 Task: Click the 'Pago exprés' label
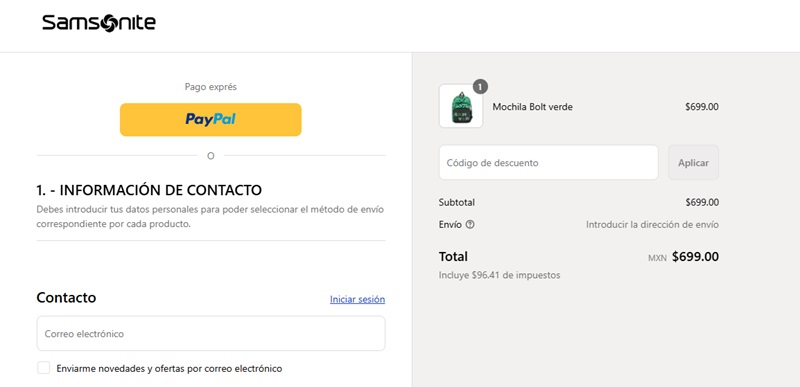(x=211, y=87)
